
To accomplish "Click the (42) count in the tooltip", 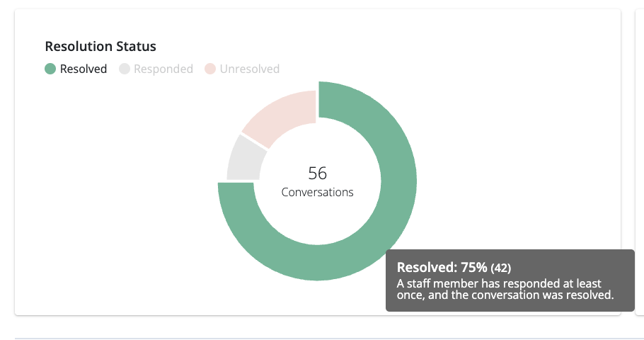I will [501, 268].
